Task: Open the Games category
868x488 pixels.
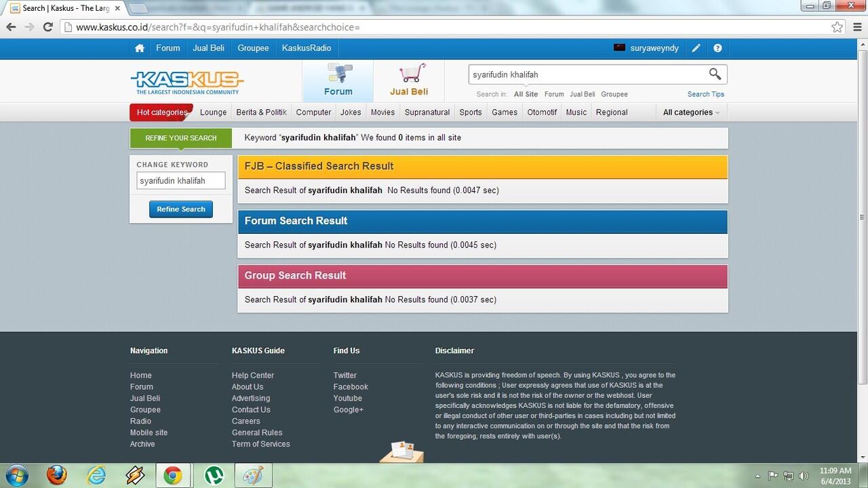Action: point(505,113)
